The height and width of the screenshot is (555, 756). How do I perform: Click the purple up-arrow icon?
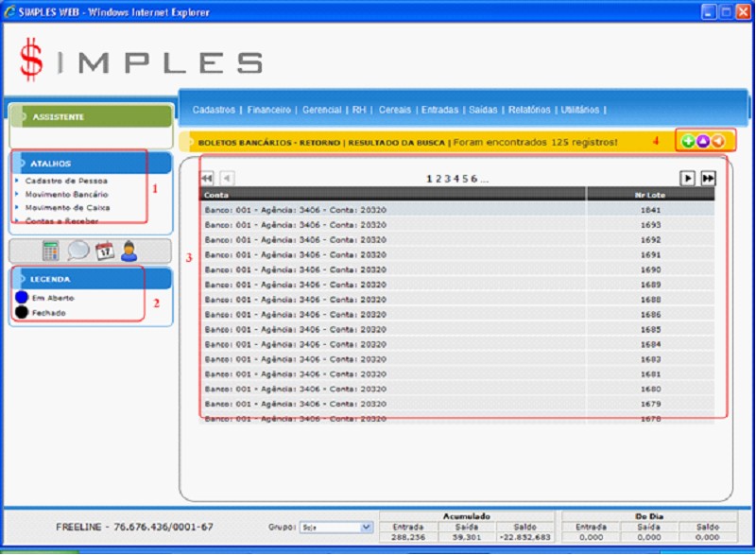tap(703, 141)
